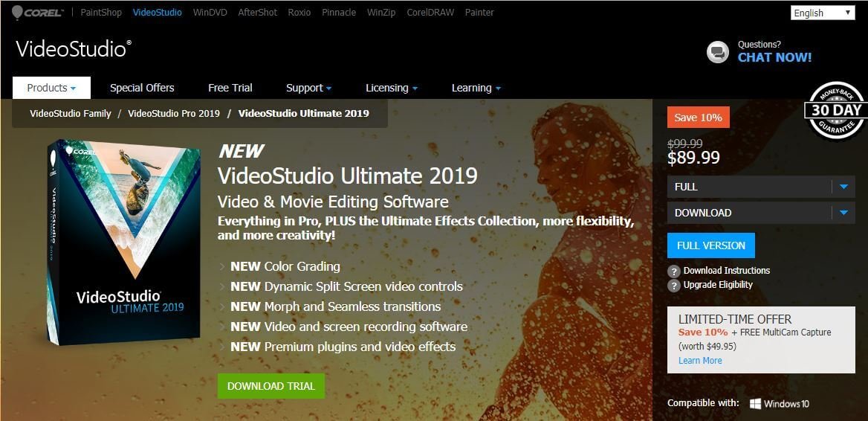The height and width of the screenshot is (421, 868).
Task: Click the NEW Color Grading feature line
Action: tap(285, 266)
